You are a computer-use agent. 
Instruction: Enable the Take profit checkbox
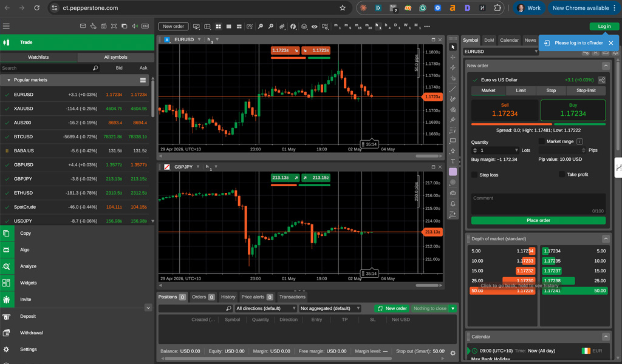(562, 174)
